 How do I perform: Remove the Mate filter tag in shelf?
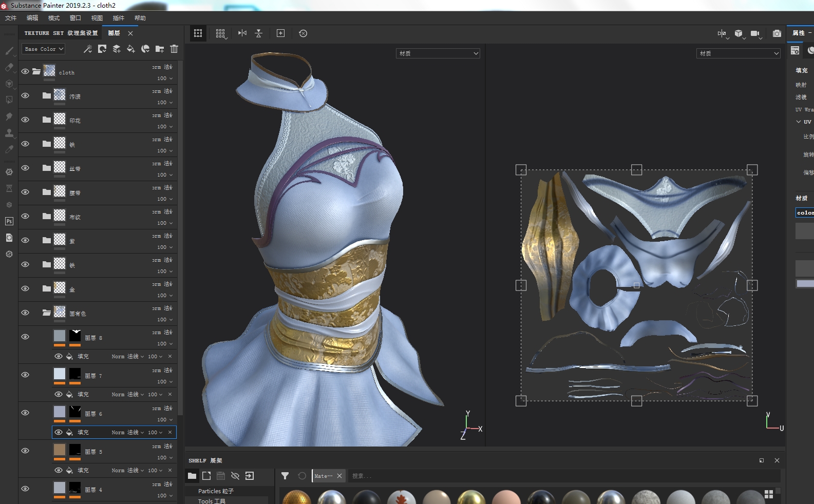pos(339,476)
